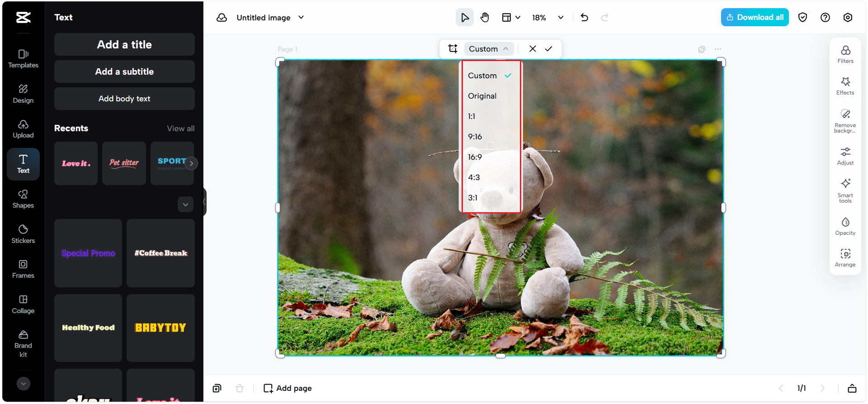The height and width of the screenshot is (404, 868).
Task: Click the Add body text button
Action: [x=124, y=99]
